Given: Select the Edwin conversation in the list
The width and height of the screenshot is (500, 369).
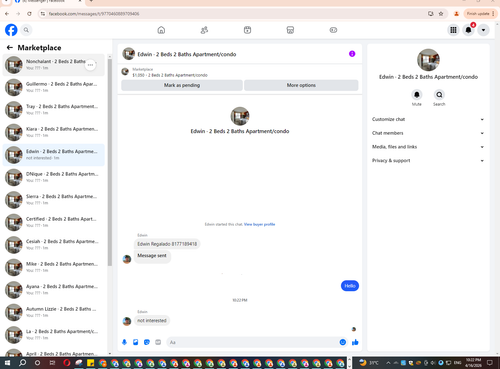Looking at the screenshot, I should [54, 155].
